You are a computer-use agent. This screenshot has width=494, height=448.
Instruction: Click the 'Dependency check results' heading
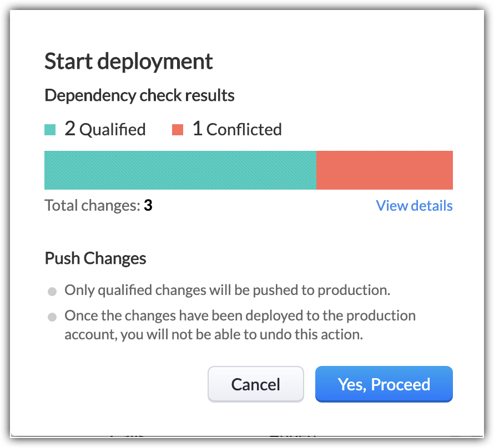139,95
